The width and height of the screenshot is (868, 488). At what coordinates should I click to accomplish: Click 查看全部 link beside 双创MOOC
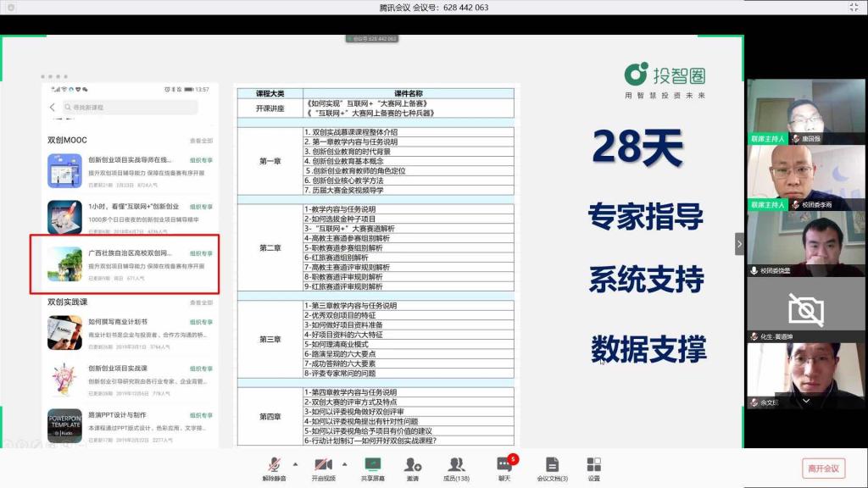tap(201, 141)
